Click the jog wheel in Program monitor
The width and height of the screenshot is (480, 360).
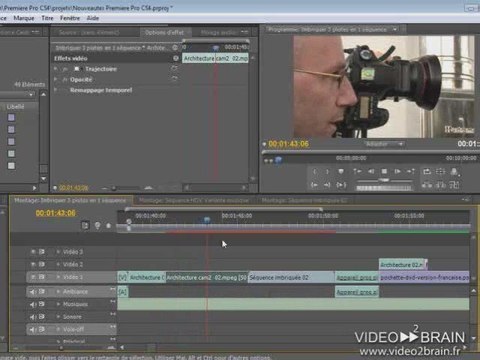point(384,188)
